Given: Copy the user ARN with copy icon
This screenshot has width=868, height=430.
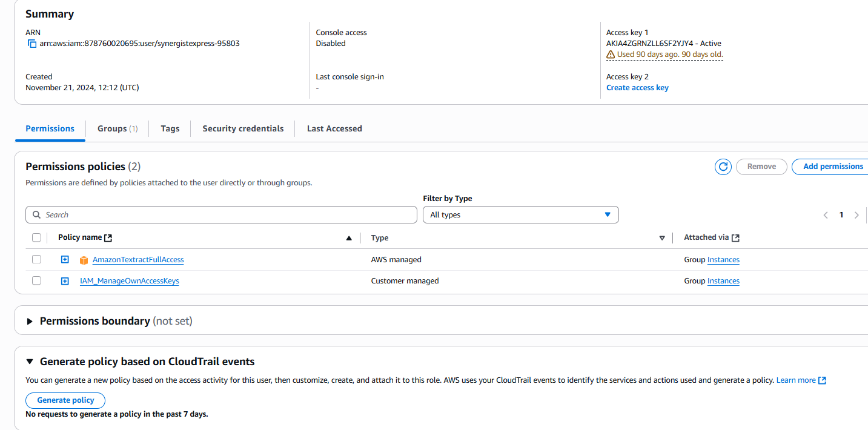Looking at the screenshot, I should (32, 44).
